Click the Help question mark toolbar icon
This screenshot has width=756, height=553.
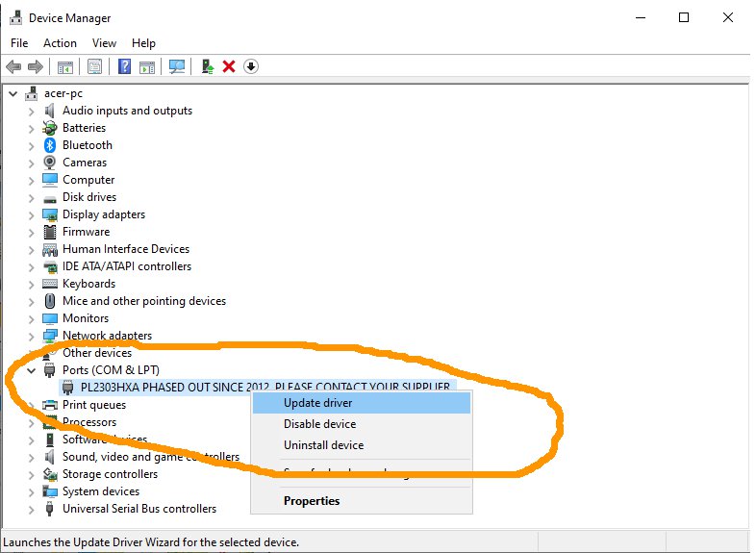point(124,66)
